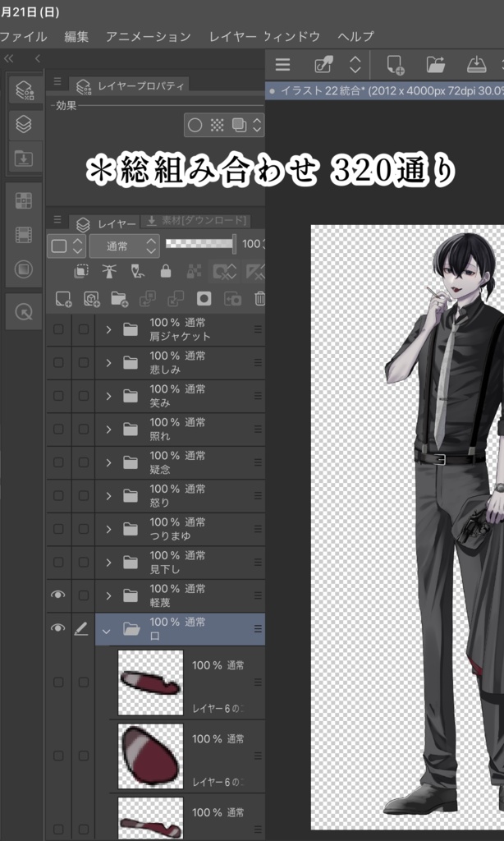Show the 笑み folder layer
504x841 pixels.
coord(58,396)
